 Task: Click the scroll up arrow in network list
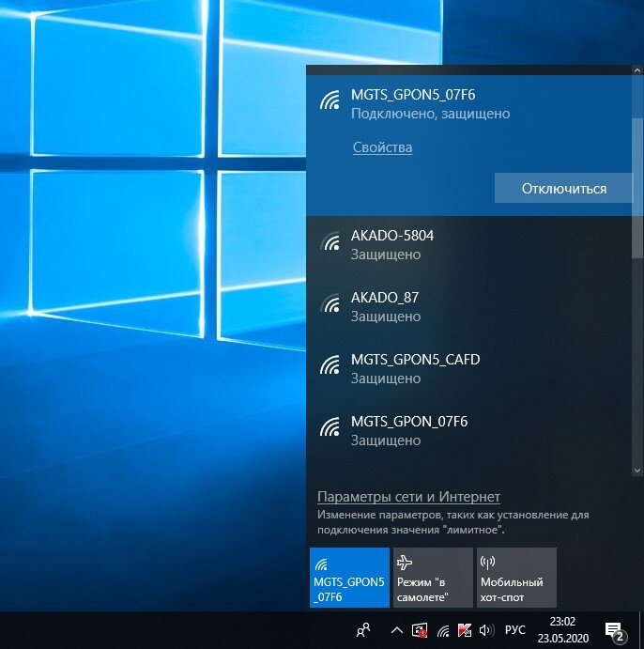point(637,70)
